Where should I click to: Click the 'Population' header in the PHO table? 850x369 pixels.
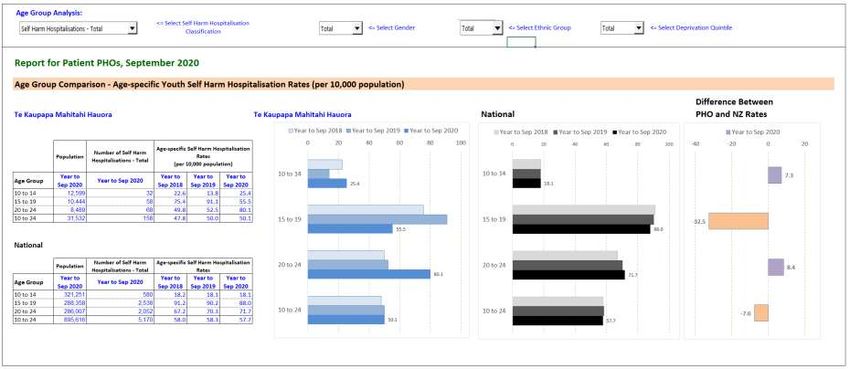point(70,156)
